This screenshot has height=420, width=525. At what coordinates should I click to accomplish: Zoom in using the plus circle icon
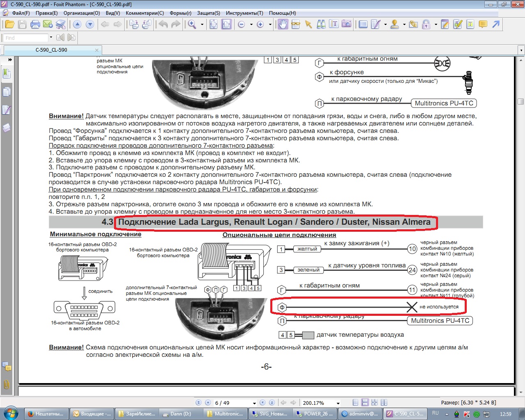click(x=260, y=25)
